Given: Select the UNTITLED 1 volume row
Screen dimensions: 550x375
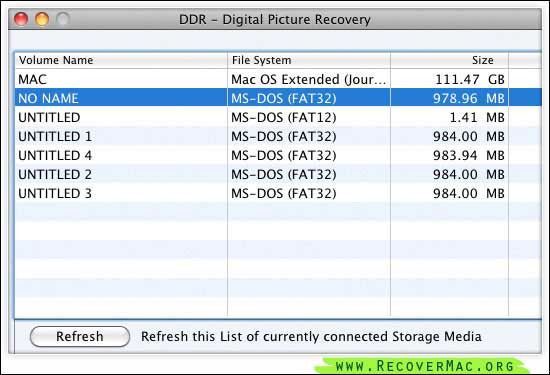Looking at the screenshot, I should click(278, 136).
